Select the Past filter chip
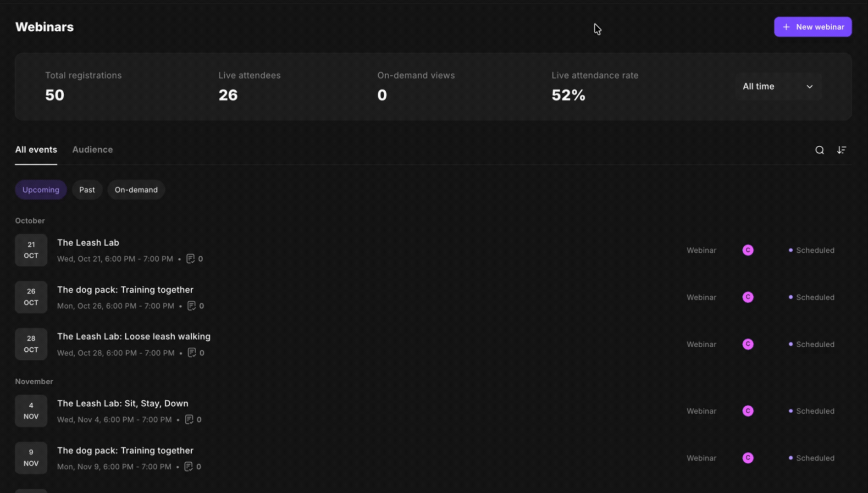The image size is (868, 493). coord(87,189)
